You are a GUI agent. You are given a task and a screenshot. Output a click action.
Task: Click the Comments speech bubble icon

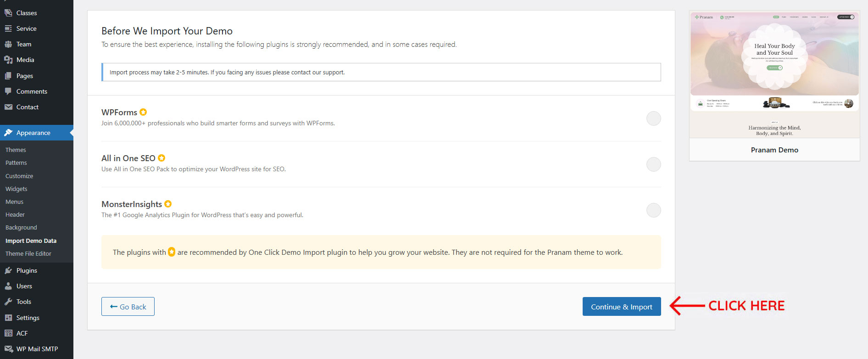(8, 91)
